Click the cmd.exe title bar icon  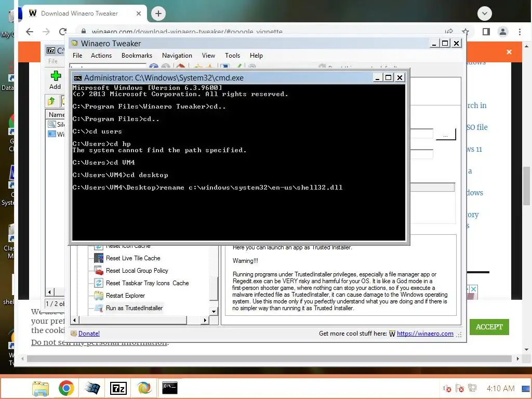tap(78, 78)
